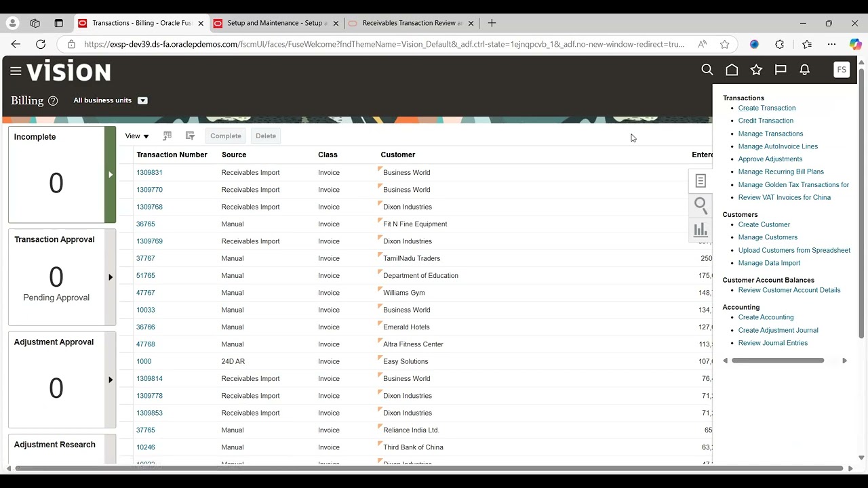Switch to Receivables Transaction Review tab
Image resolution: width=868 pixels, height=488 pixels.
(412, 23)
